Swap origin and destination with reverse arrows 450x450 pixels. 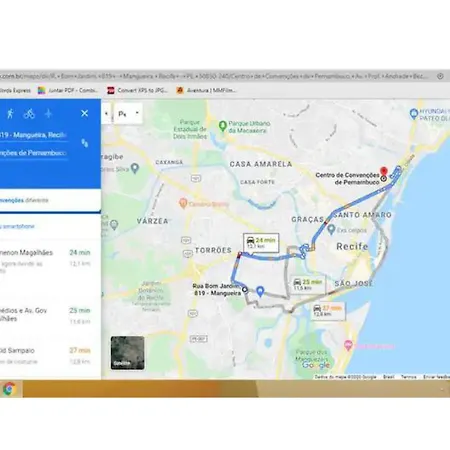tap(85, 143)
